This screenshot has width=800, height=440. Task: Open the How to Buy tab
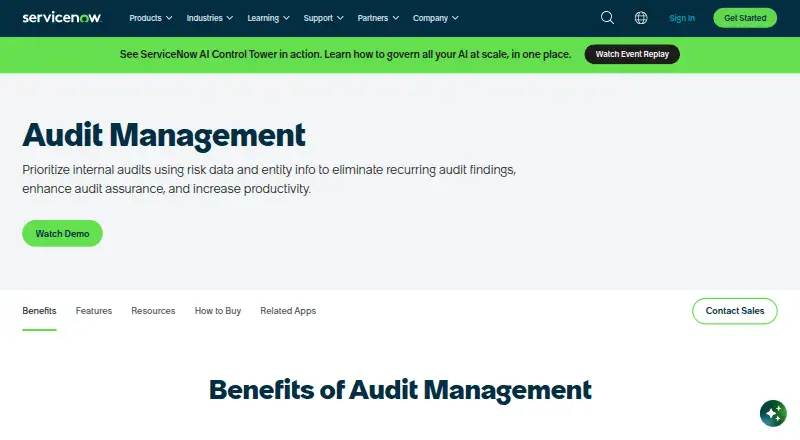click(x=218, y=311)
